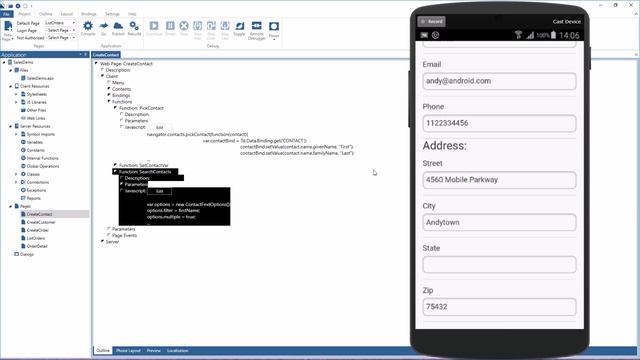Click the Continue debug icon

154,26
